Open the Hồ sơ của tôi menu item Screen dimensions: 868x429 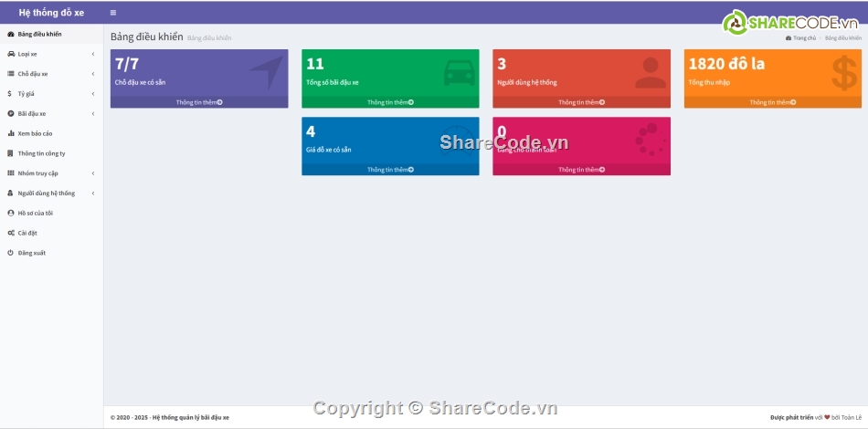(51, 214)
